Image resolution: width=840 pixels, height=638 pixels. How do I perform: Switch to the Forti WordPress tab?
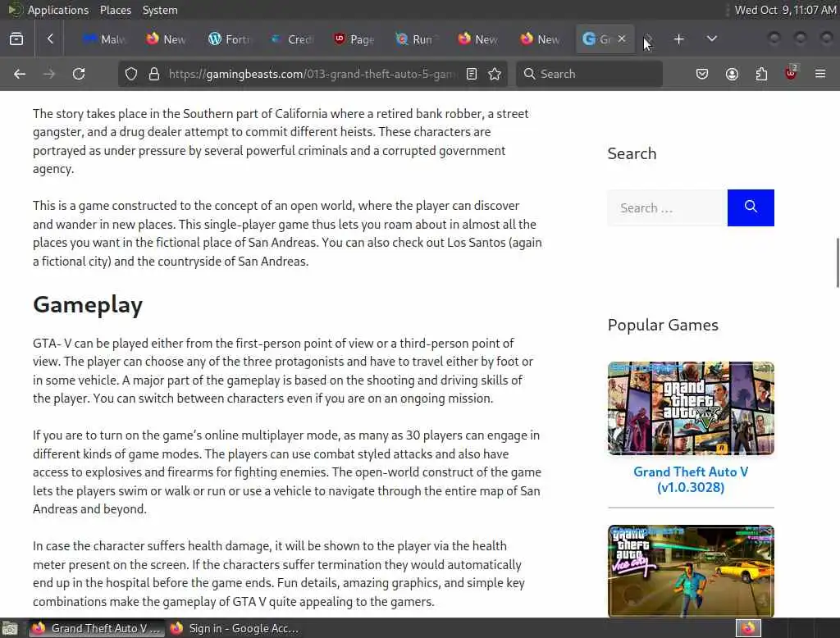tap(229, 39)
